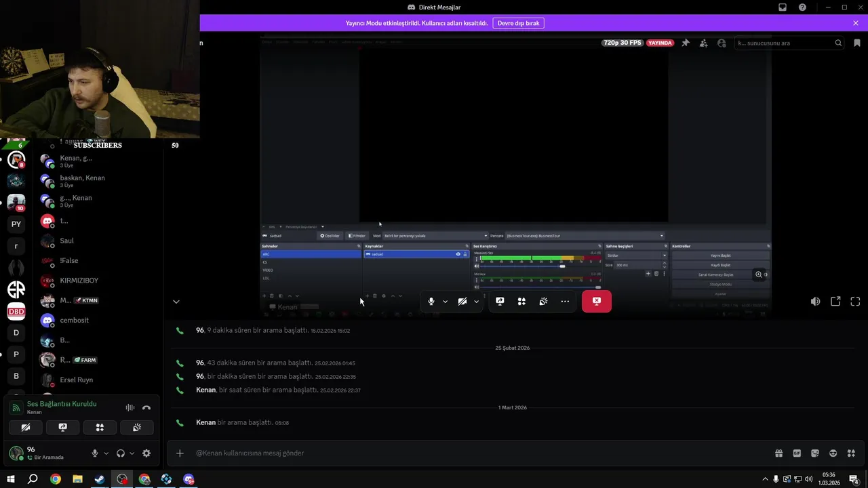Hang up the call in voice panel
868x488 pixels.
point(146,407)
